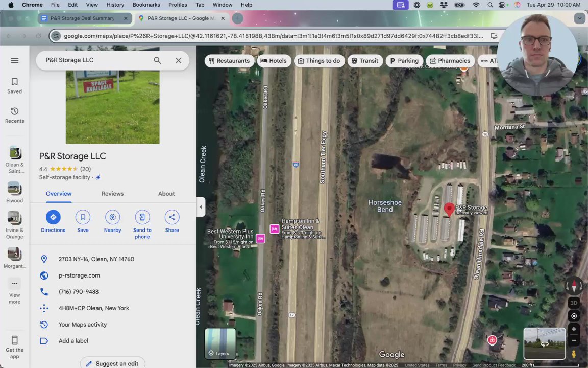Filter the map by Hotels
588x368 pixels.
(x=274, y=61)
